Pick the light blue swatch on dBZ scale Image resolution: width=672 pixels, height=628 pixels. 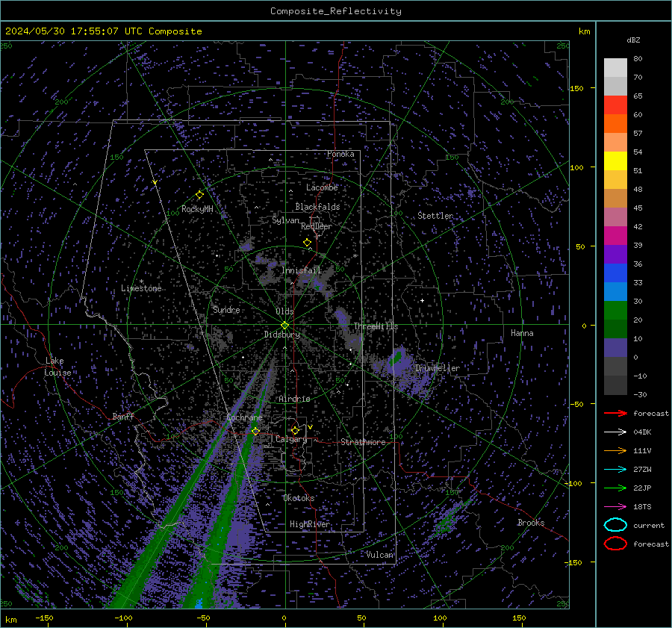(x=615, y=291)
